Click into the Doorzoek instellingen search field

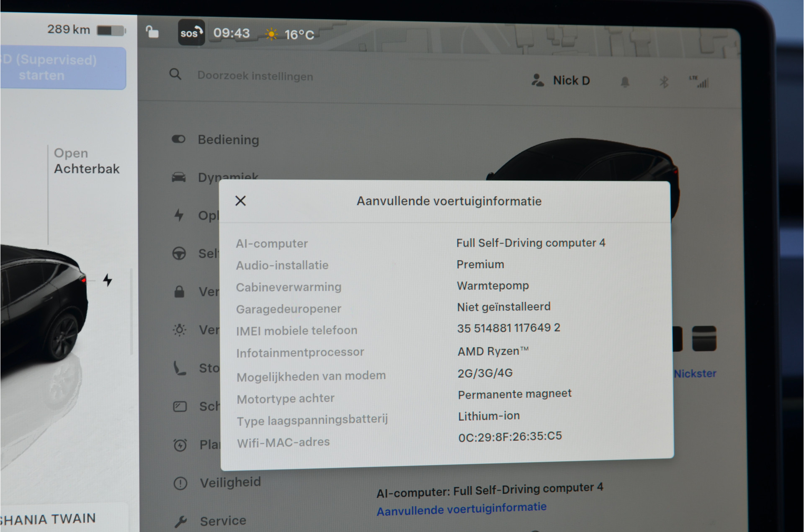coord(255,76)
